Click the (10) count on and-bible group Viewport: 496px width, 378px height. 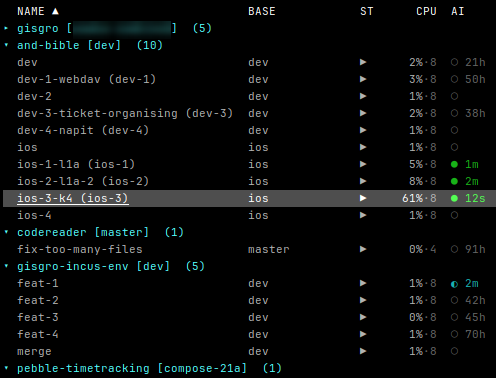(x=150, y=45)
